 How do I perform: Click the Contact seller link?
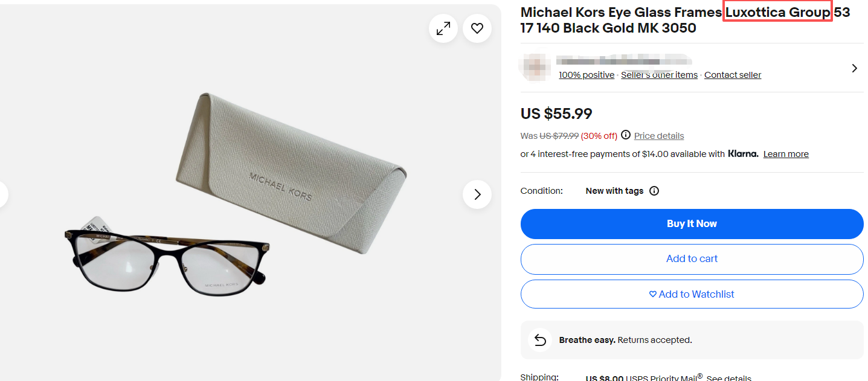(x=732, y=75)
